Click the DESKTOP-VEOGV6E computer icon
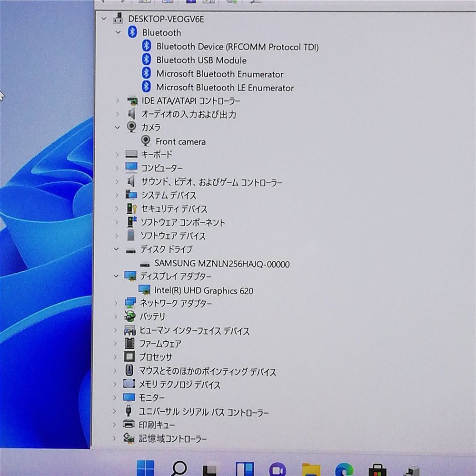Image resolution: width=476 pixels, height=476 pixels. coord(118,19)
